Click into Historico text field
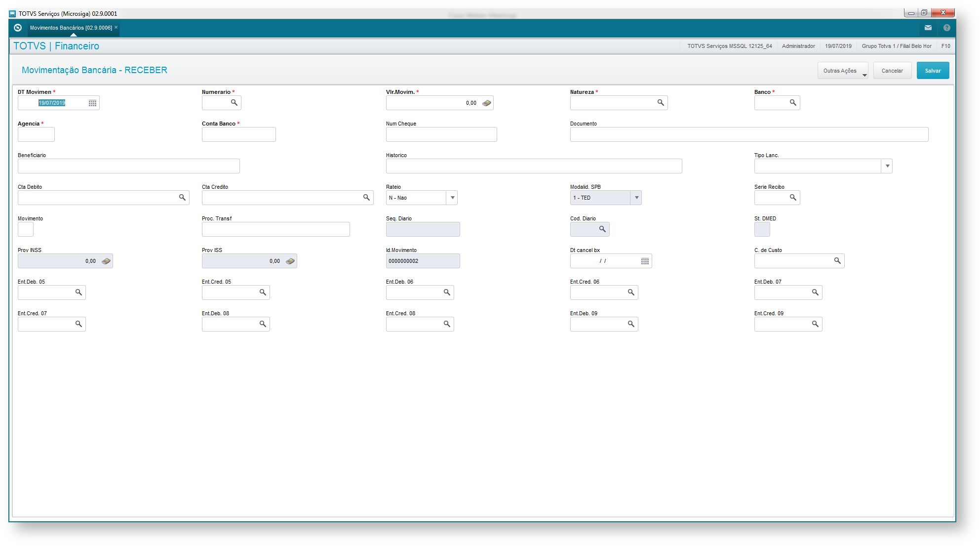Image resolution: width=980 pixels, height=546 pixels. [x=533, y=166]
